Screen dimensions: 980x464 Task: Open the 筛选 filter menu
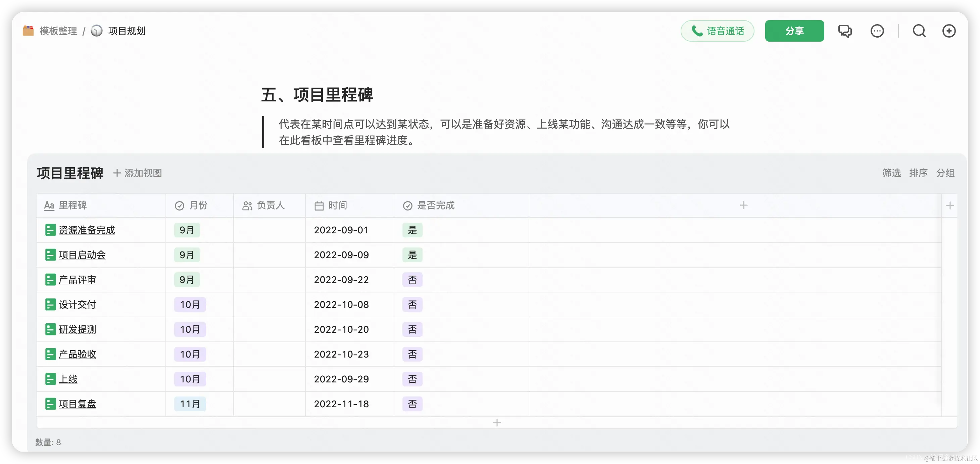click(891, 173)
